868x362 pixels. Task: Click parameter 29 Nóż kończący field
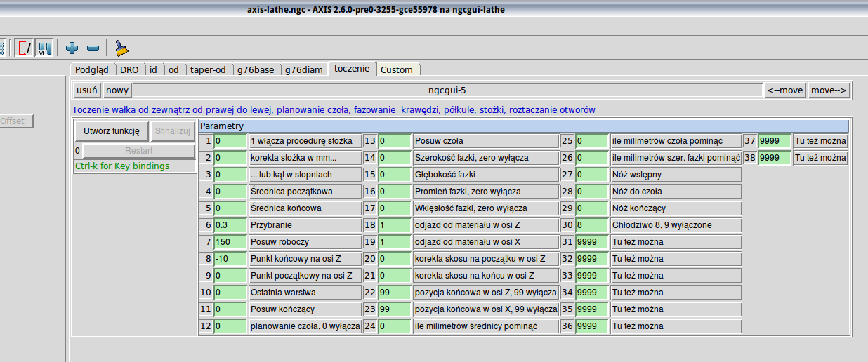click(592, 208)
